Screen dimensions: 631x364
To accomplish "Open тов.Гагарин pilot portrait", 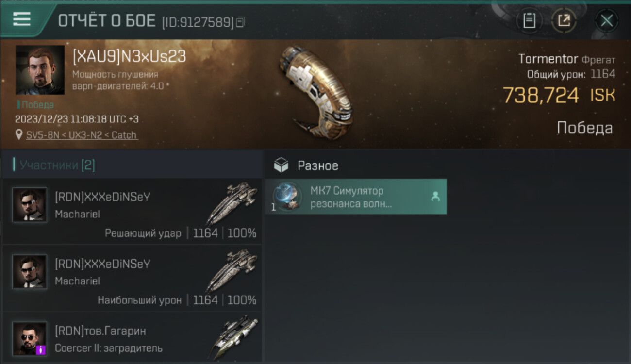I will [x=30, y=338].
